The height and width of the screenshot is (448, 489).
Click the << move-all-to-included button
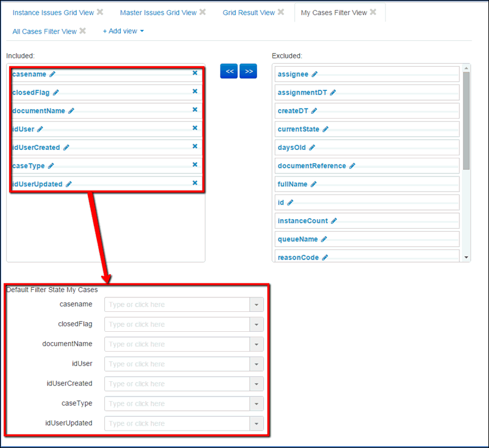point(229,71)
